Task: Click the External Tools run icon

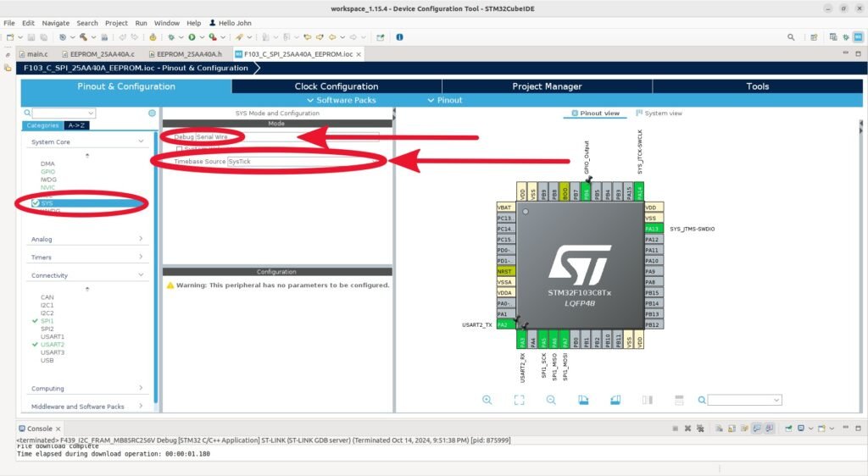Action: 213,37
